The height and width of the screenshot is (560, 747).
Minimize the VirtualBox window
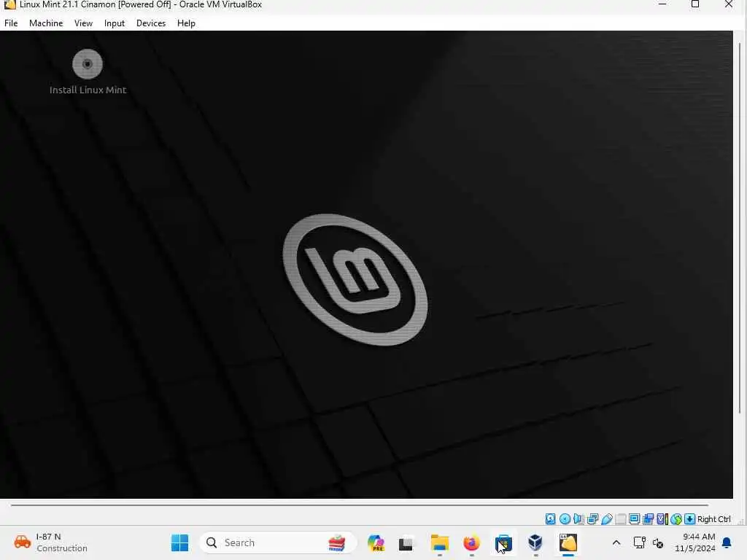point(662,4)
